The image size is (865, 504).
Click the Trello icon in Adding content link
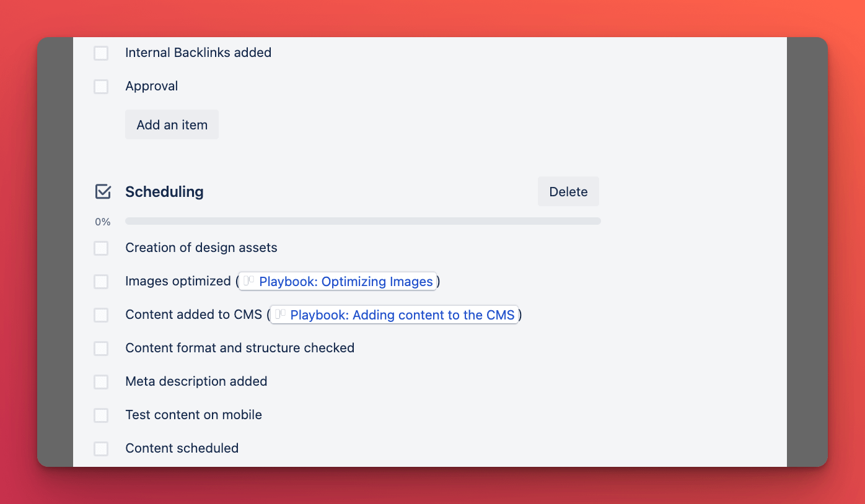pyautogui.click(x=280, y=315)
